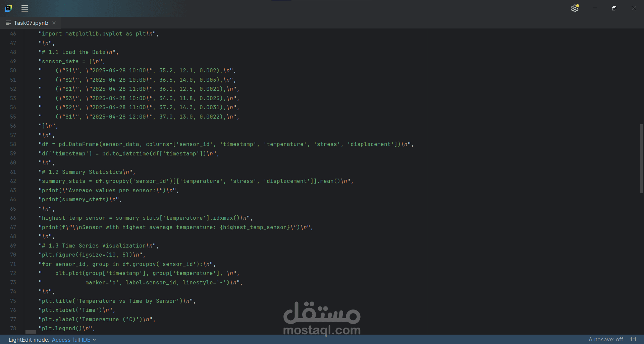This screenshot has width=644, height=344.
Task: Click the 'for sensor_id, group in' loop line
Action: click(x=127, y=264)
